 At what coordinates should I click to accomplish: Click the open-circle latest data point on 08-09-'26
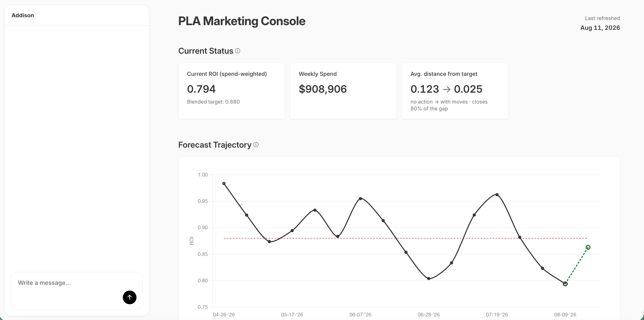pyautogui.click(x=565, y=284)
